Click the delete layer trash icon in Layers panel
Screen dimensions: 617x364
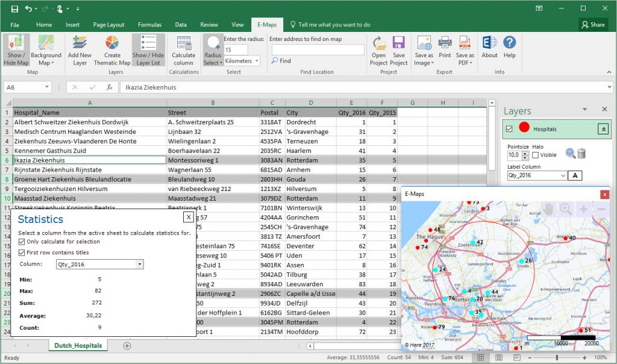(x=581, y=154)
